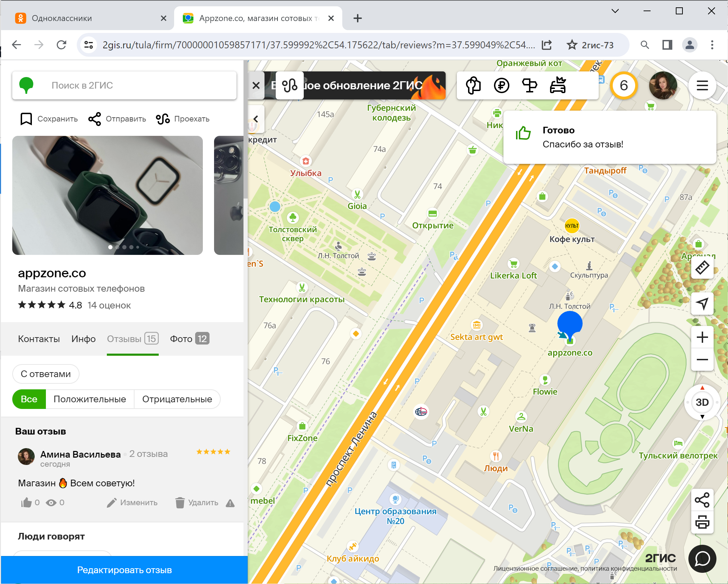Switch to the Контакты tab

39,339
